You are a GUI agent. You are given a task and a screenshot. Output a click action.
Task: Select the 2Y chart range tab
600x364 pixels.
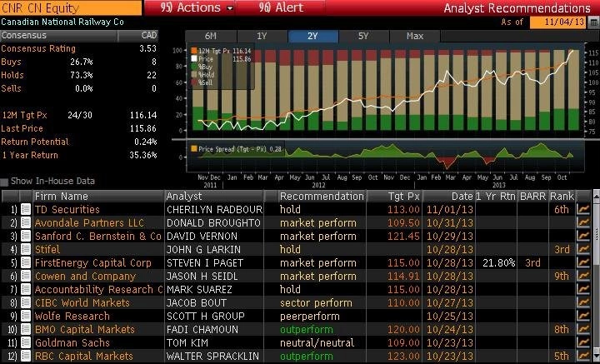coord(312,36)
